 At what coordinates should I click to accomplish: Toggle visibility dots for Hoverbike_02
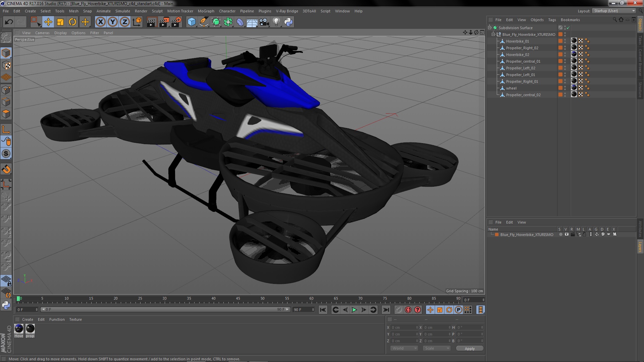tap(565, 55)
